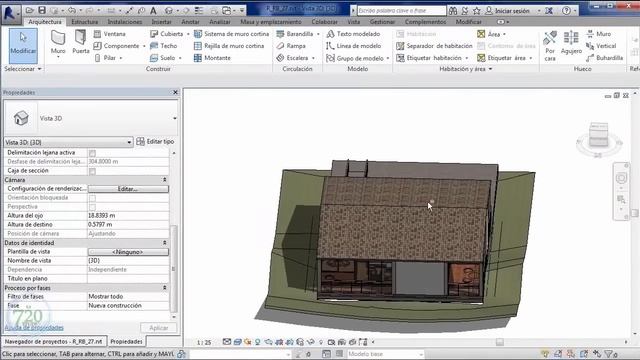Toggle Delimitación lejana activa checkbox
Image resolution: width=640 pixels, height=360 pixels.
pyautogui.click(x=92, y=153)
